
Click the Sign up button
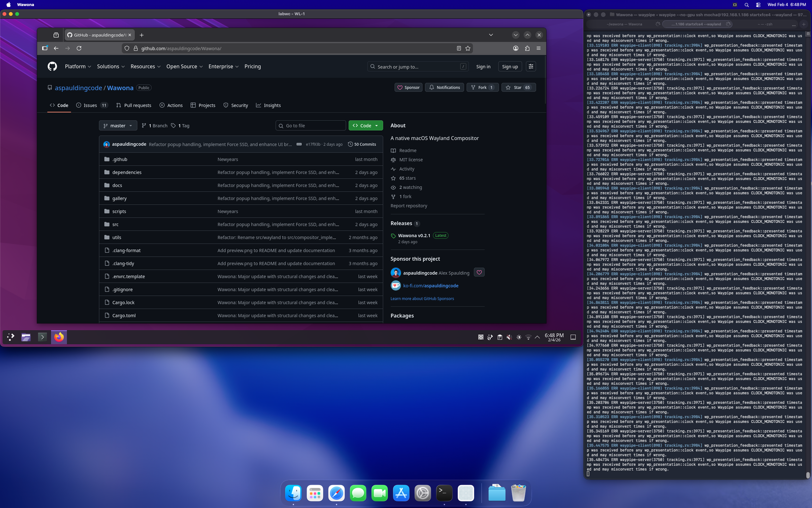(510, 66)
